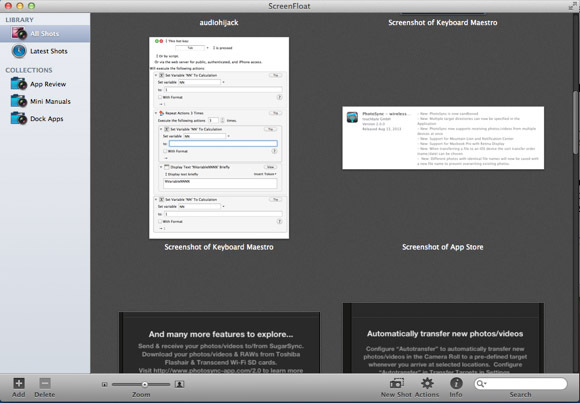Click the top-right 'Screenshot of Keyboard Maestro' label
Viewport: 580px width, 403px height.
pyautogui.click(x=443, y=23)
